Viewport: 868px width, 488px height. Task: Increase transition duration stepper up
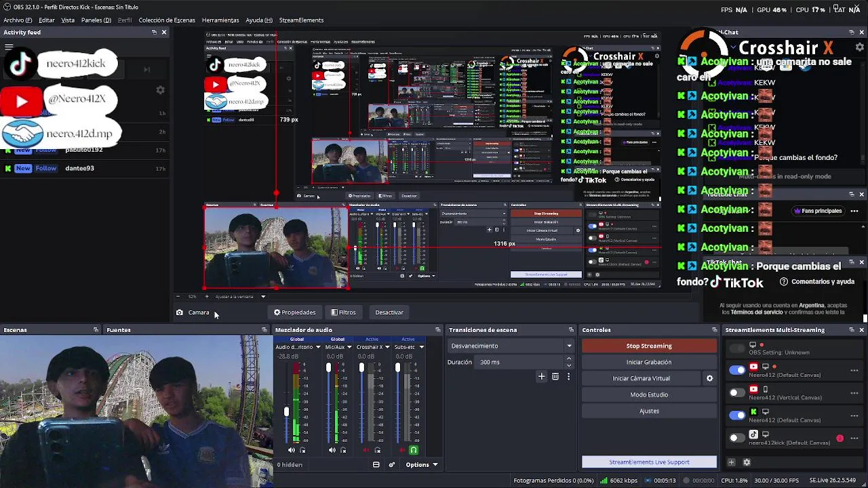coord(569,359)
